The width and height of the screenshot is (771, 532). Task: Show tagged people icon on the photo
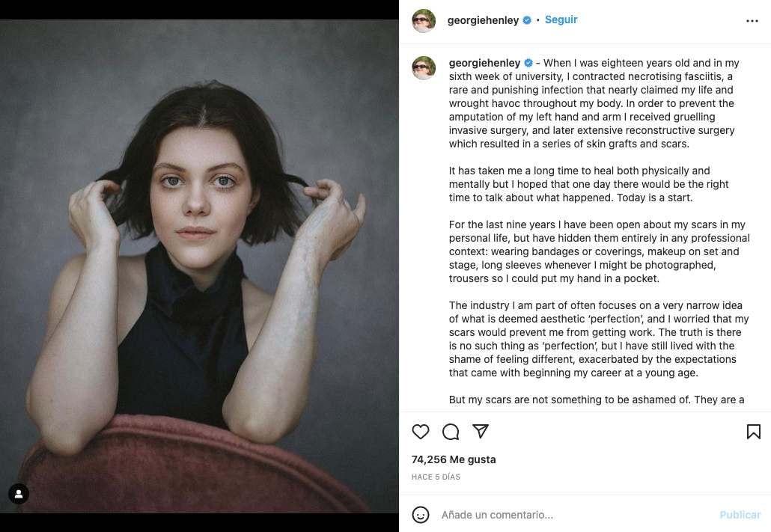tap(19, 494)
